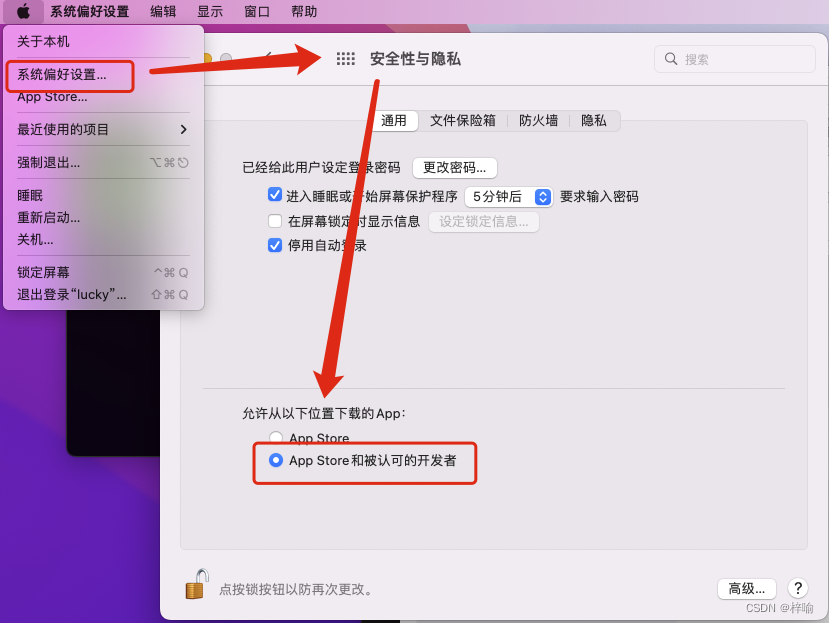829x623 pixels.
Task: Enable show message when screen locked checkbox
Action: (275, 221)
